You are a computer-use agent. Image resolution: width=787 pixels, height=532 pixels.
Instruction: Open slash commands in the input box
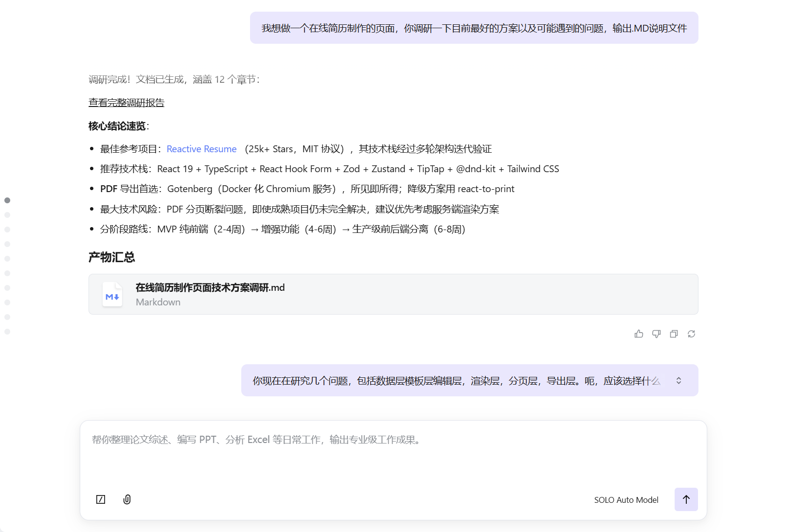pos(101,499)
